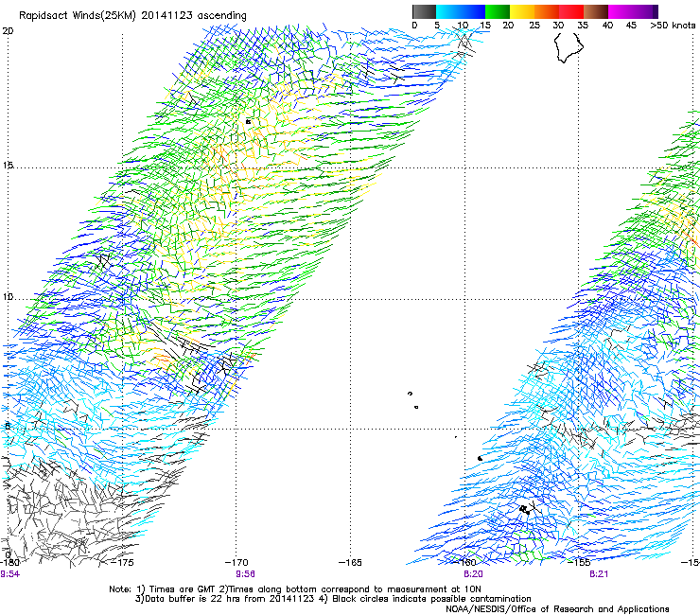Click the longitude label '-155' on the bottom axis
700x615 pixels.
pyautogui.click(x=579, y=562)
